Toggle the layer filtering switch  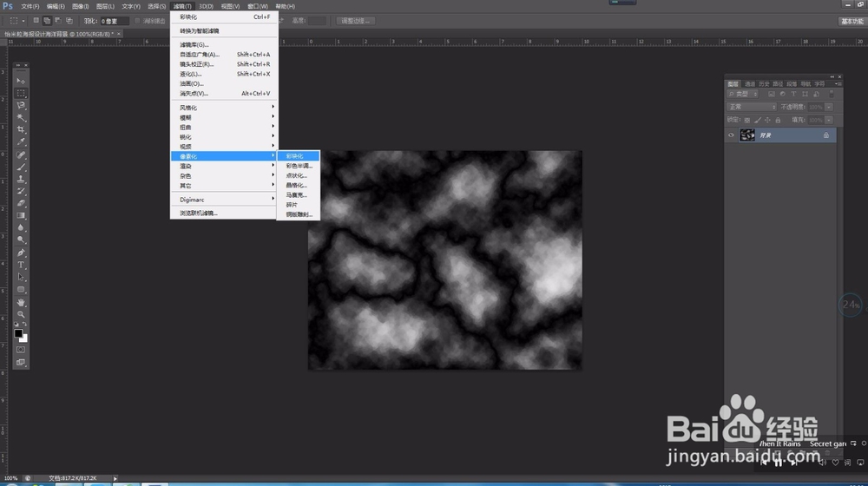coord(832,94)
